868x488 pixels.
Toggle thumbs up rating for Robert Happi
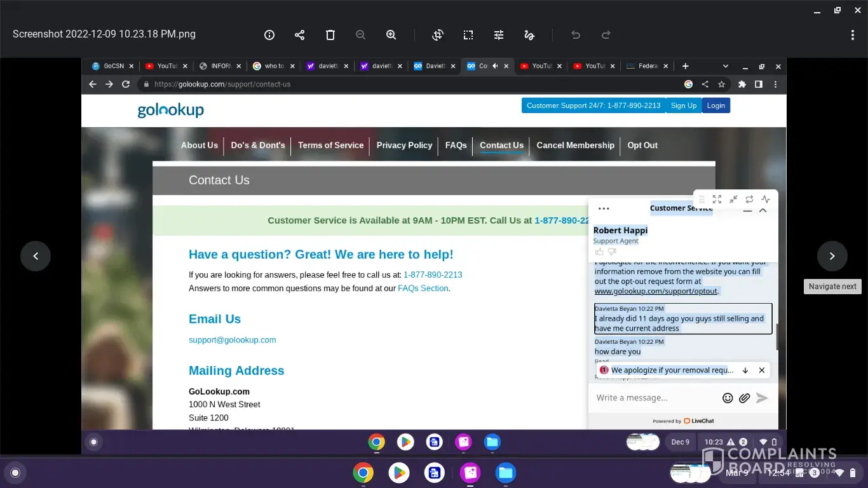599,252
